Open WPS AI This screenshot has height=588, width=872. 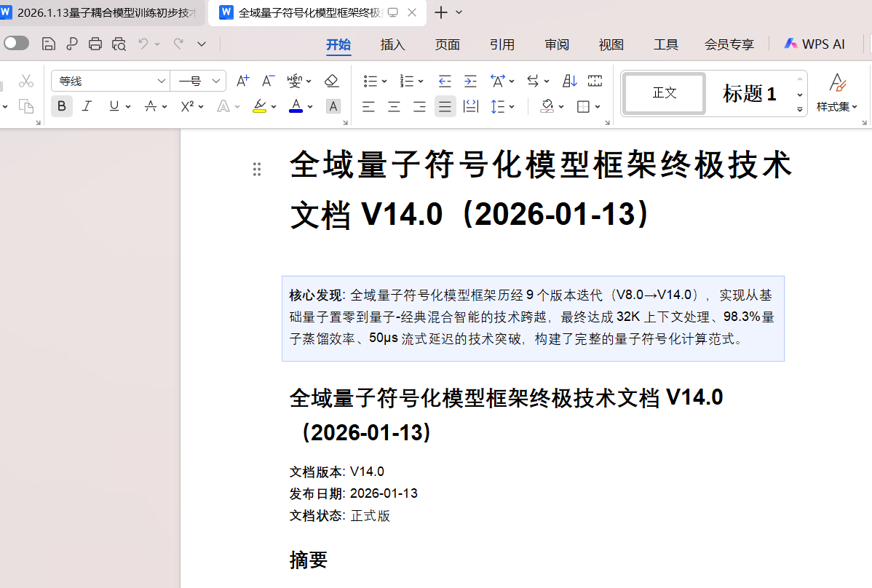coord(814,44)
